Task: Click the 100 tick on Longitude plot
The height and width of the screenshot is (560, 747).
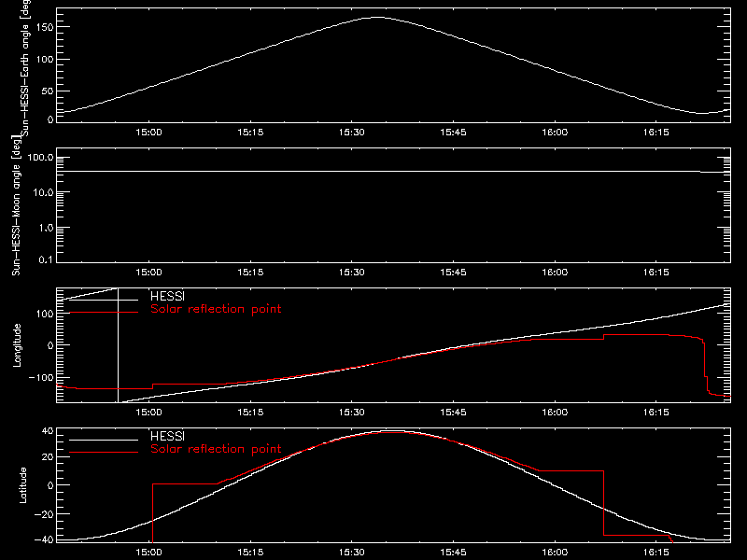Action: [x=45, y=314]
